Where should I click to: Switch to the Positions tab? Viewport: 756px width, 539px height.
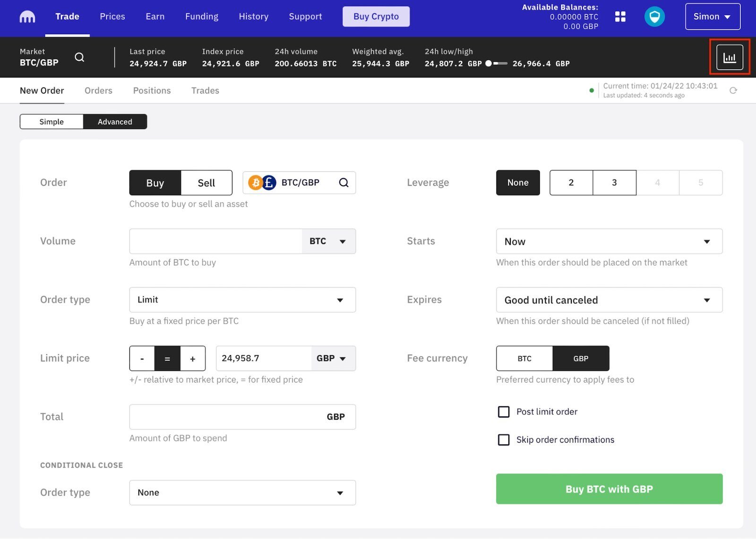[152, 90]
